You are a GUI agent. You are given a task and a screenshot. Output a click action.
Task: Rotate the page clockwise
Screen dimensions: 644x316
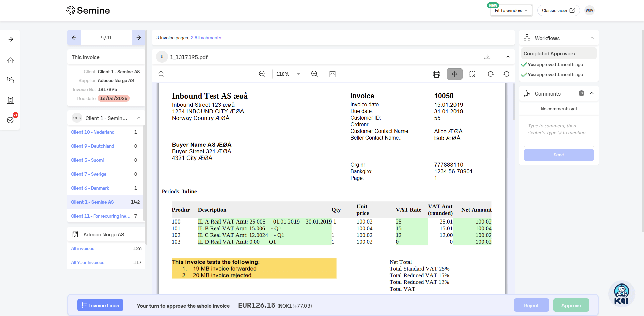click(491, 74)
